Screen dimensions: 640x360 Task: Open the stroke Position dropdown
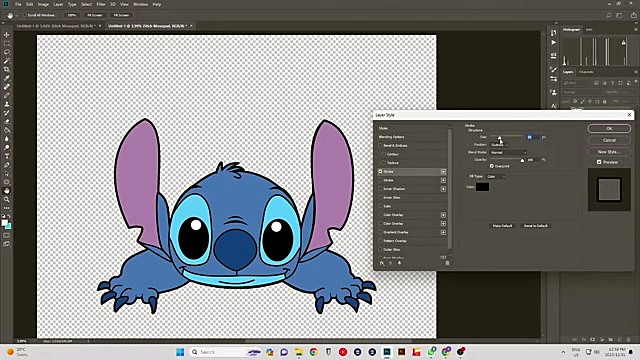(x=499, y=144)
